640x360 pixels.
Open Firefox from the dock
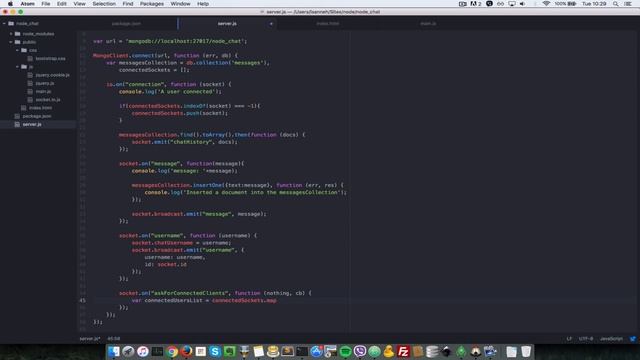pyautogui.click(x=187, y=351)
